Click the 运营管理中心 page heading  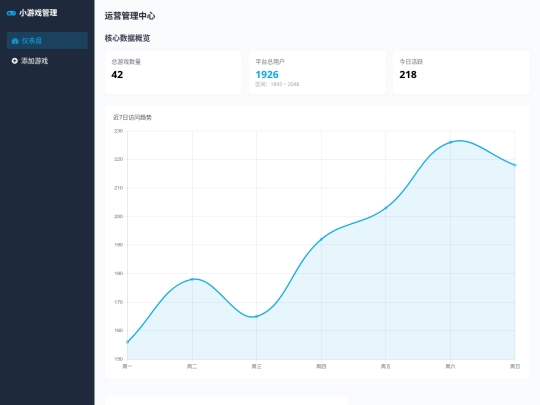pyautogui.click(x=130, y=16)
